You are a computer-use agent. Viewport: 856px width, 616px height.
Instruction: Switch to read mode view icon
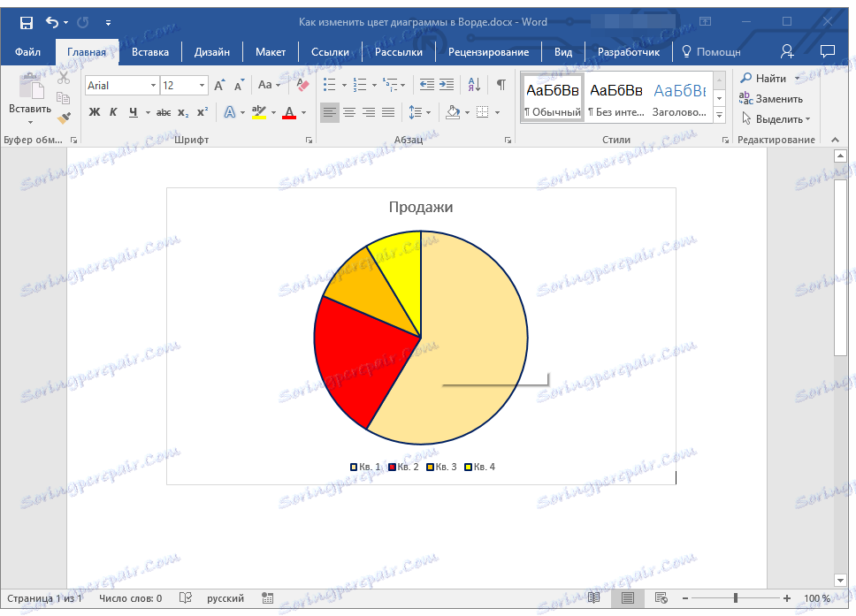click(593, 598)
